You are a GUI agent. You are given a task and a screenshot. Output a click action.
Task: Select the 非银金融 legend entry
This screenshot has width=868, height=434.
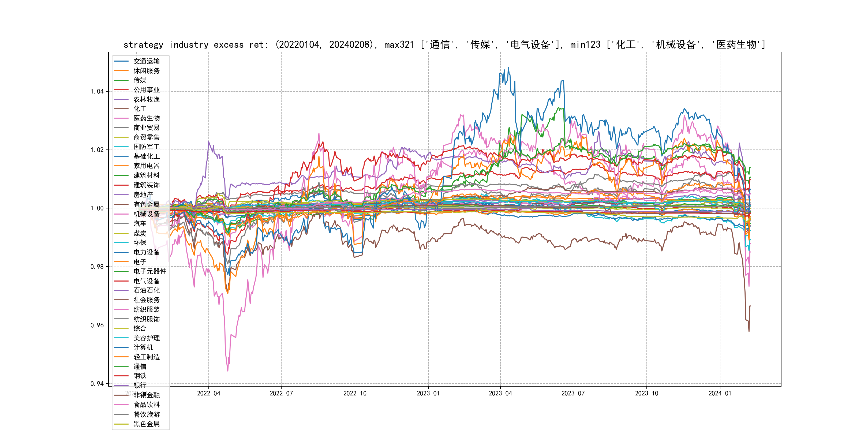click(147, 395)
